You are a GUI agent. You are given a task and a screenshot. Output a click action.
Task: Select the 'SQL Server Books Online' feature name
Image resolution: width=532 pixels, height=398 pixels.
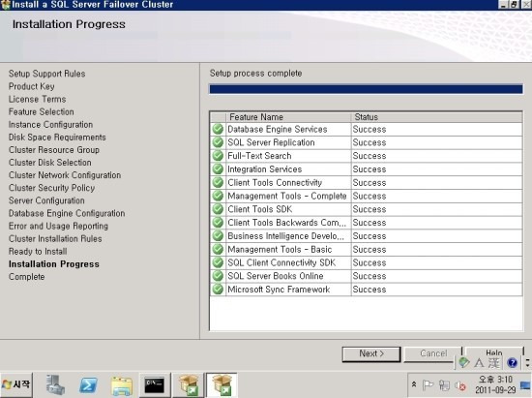(x=276, y=276)
